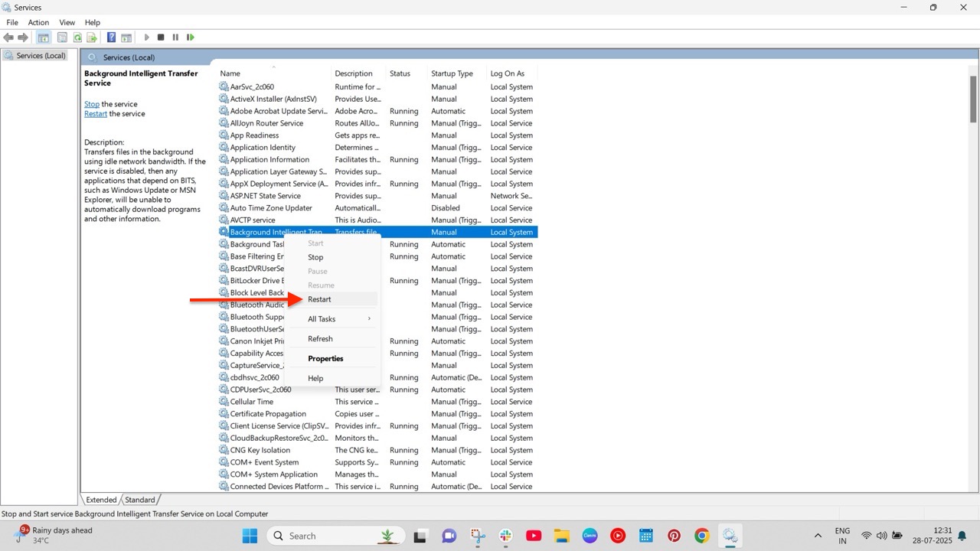Open the View menu

67,22
